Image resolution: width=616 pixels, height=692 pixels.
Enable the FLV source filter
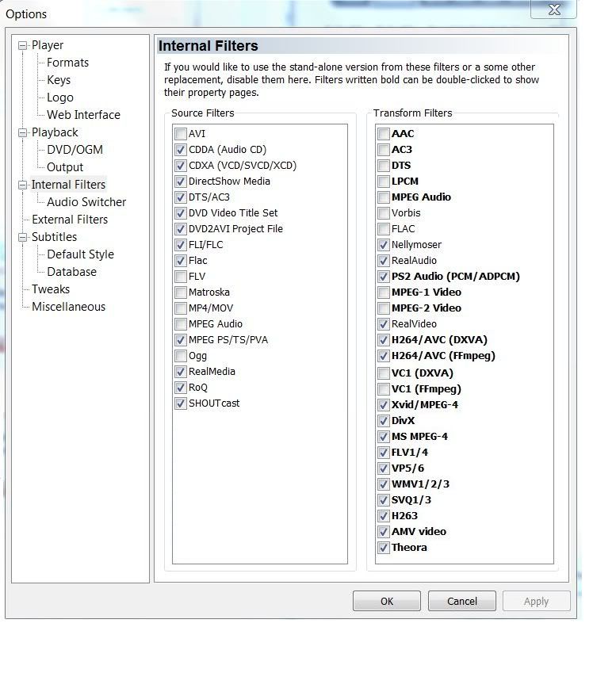click(181, 277)
